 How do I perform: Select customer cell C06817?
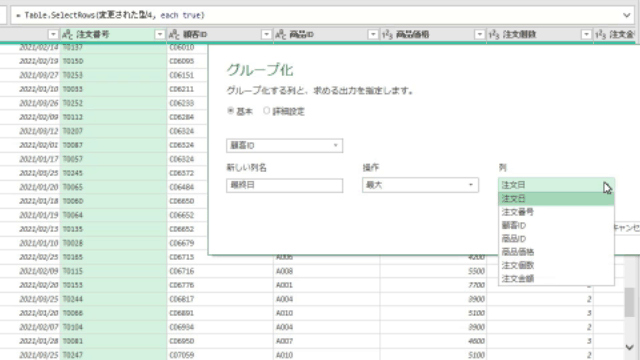(x=220, y=299)
